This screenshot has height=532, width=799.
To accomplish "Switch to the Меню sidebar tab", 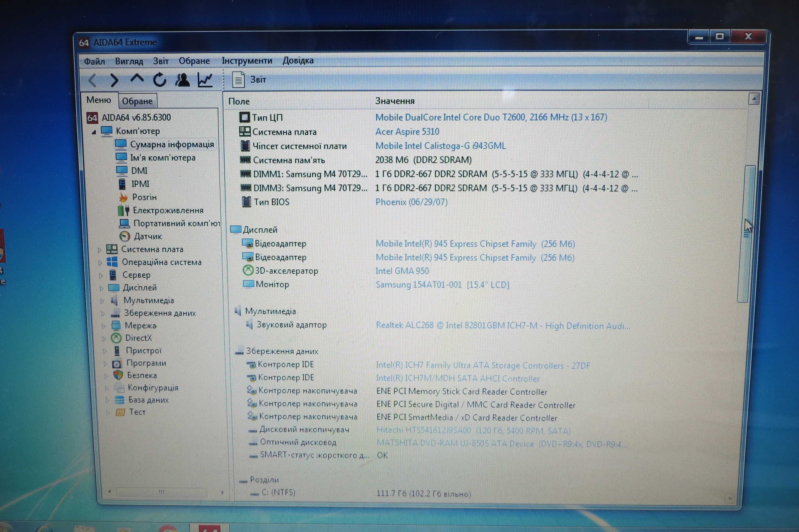I will pos(99,100).
